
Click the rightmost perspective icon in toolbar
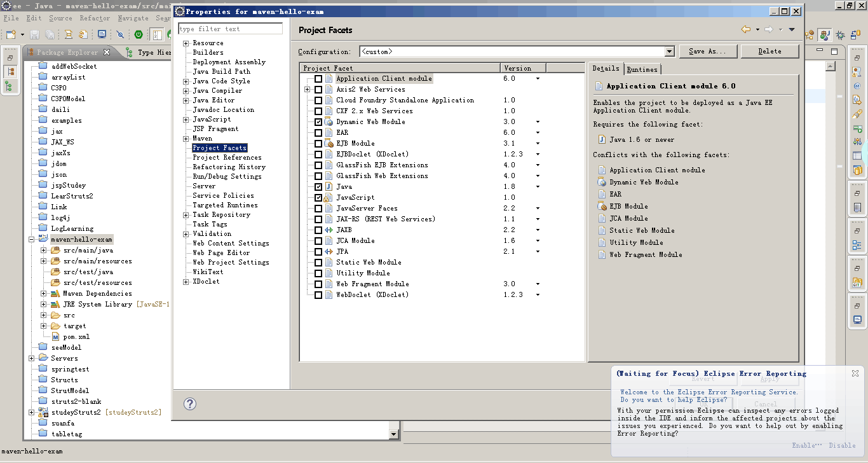[x=854, y=35]
